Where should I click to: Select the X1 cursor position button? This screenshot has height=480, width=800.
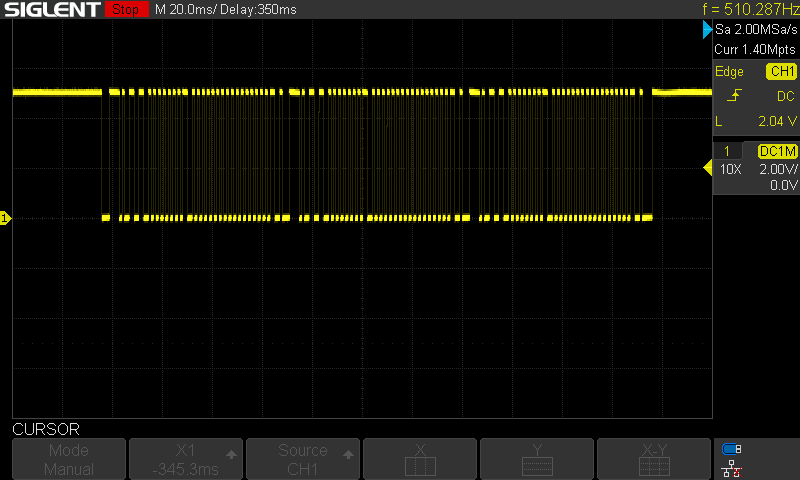click(186, 459)
